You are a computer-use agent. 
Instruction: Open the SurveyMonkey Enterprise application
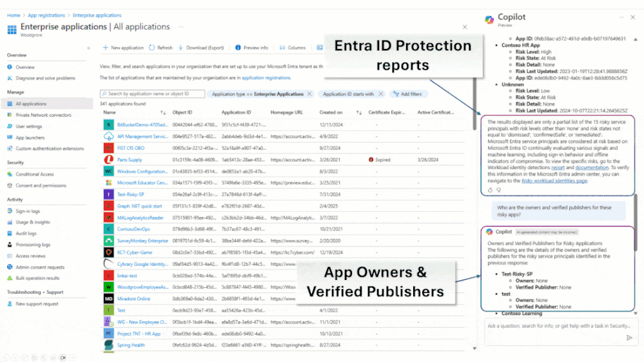click(x=142, y=241)
